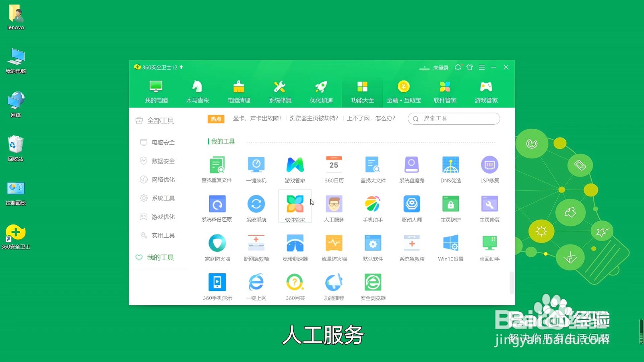Image resolution: width=644 pixels, height=362 pixels.
Task: Launch 系统急救箱 tool
Action: [x=412, y=248]
